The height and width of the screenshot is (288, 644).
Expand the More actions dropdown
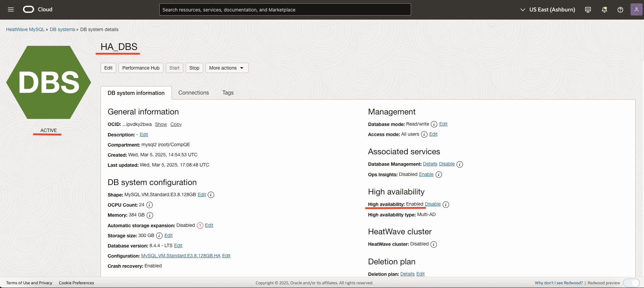click(227, 68)
